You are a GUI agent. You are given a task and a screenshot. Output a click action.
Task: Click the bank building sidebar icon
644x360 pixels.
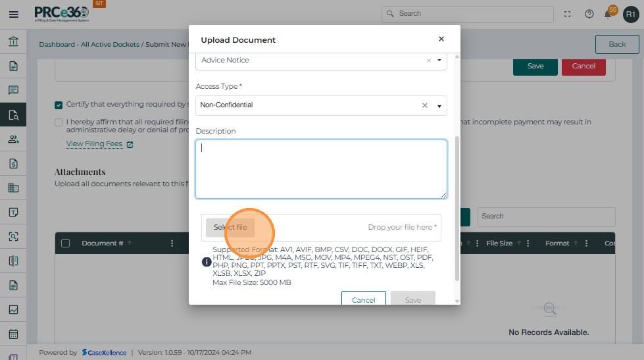coord(13,43)
